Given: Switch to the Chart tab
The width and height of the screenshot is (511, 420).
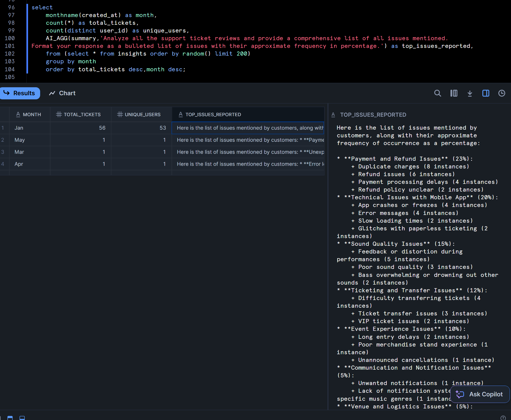Looking at the screenshot, I should coord(62,93).
